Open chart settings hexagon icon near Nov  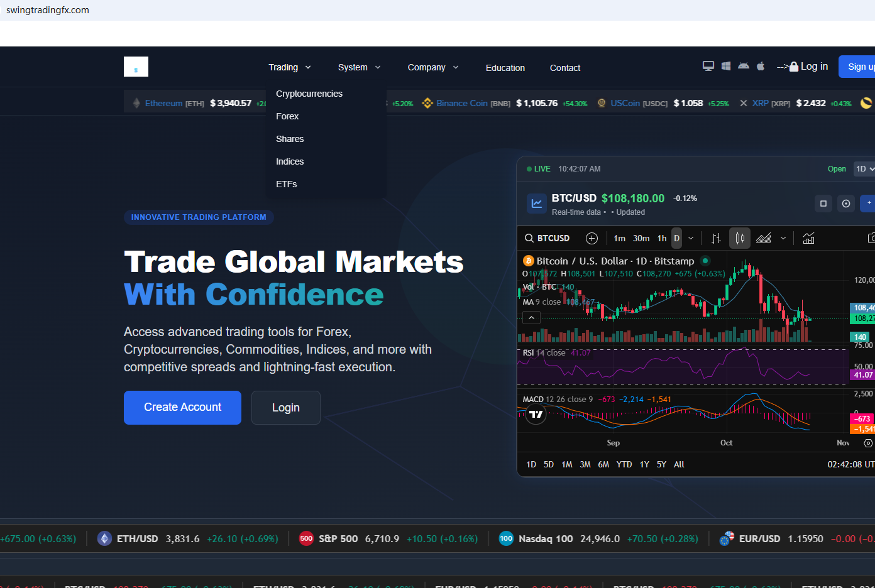point(868,443)
